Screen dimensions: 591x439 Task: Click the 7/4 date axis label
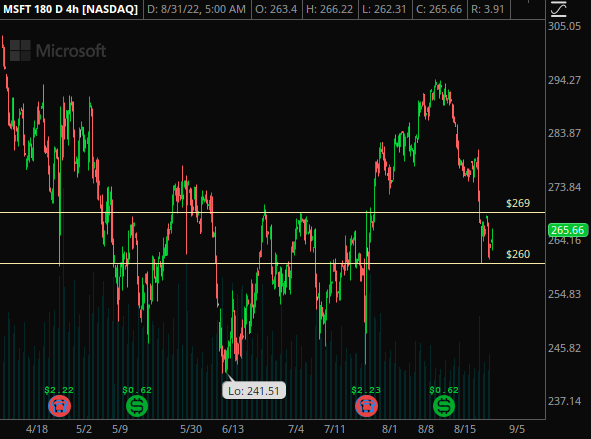click(x=296, y=429)
